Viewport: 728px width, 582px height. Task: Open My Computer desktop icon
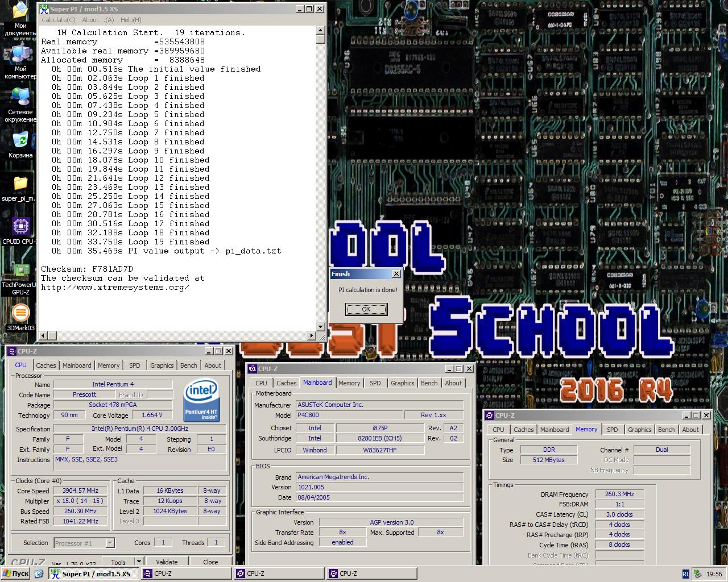click(x=20, y=61)
